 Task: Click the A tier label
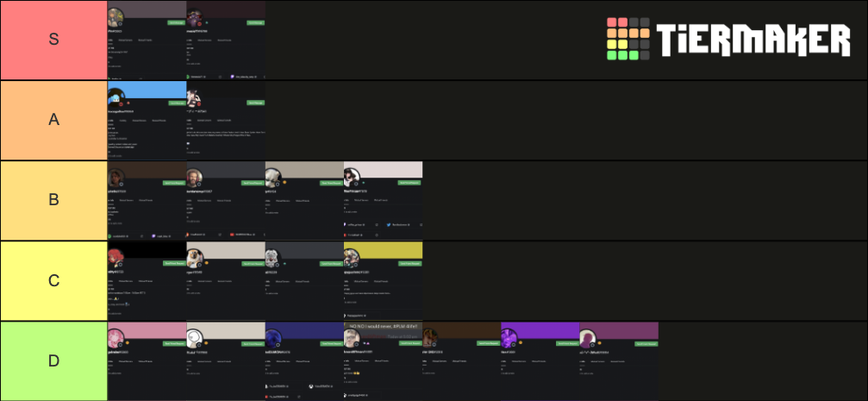53,120
